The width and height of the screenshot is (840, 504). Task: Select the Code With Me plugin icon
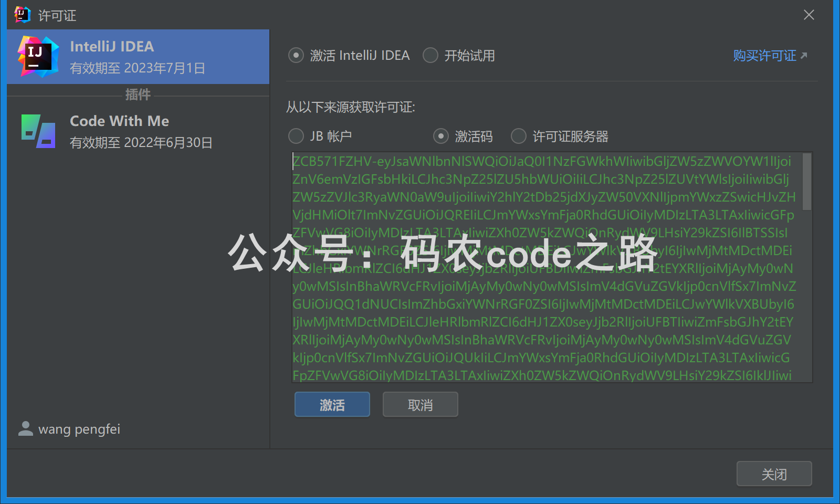click(x=38, y=131)
